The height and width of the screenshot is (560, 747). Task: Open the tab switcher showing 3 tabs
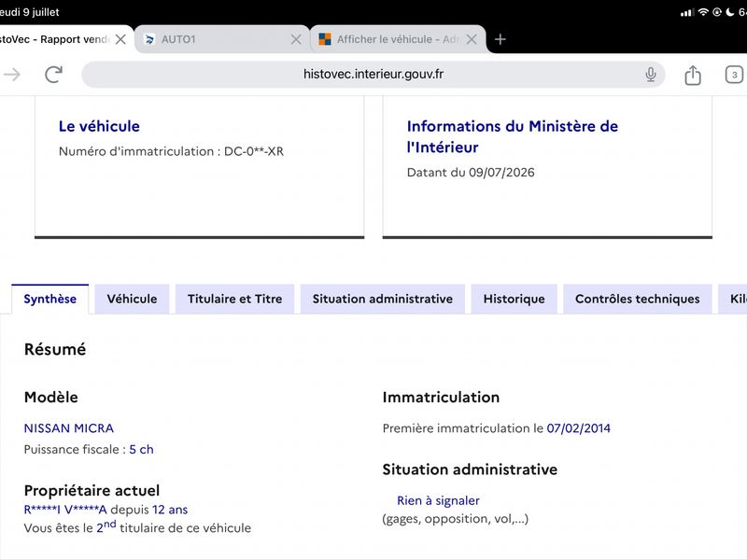pos(734,75)
